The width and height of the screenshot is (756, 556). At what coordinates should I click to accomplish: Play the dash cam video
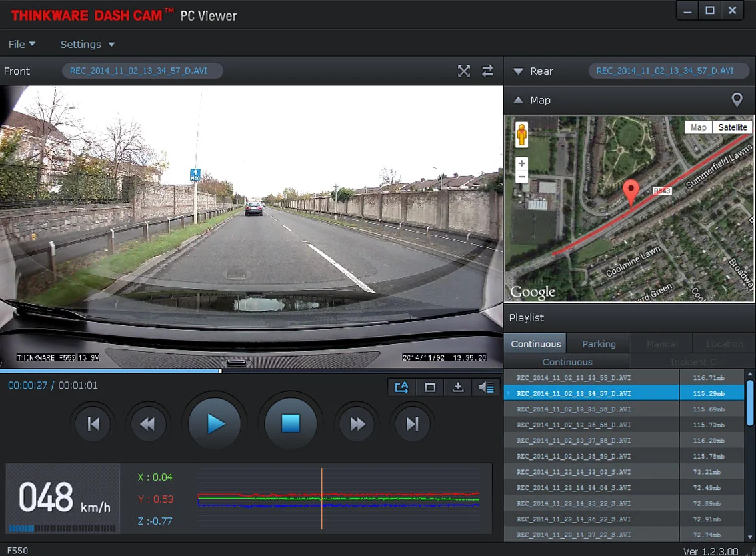(215, 424)
